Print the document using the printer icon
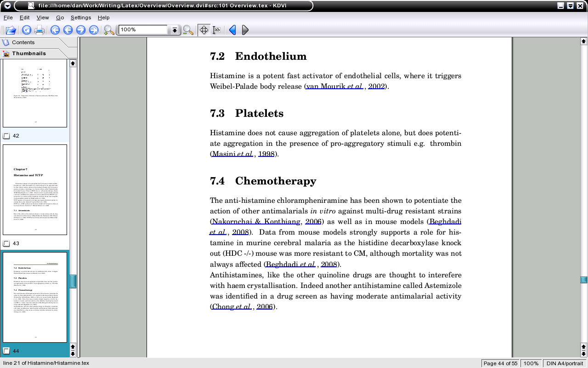 [x=40, y=30]
